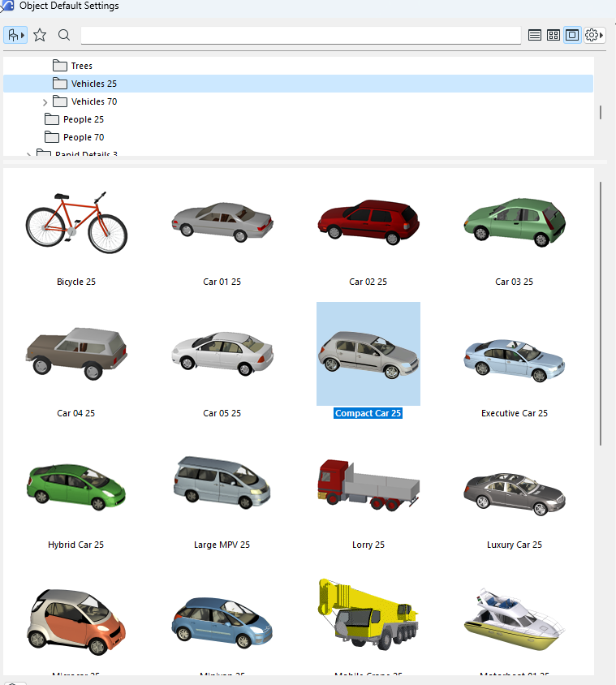
Task: Select the Hybrid Car 25 object
Action: coord(76,487)
